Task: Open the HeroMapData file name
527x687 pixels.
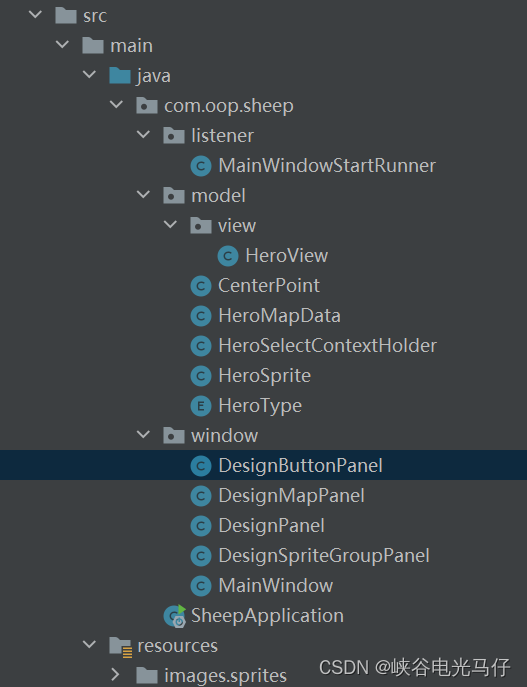Action: (x=279, y=316)
